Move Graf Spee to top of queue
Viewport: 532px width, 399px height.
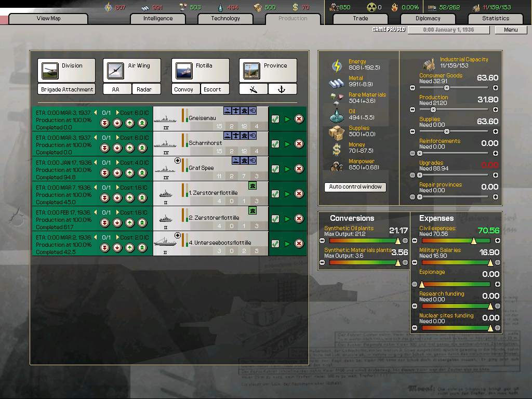click(x=142, y=173)
